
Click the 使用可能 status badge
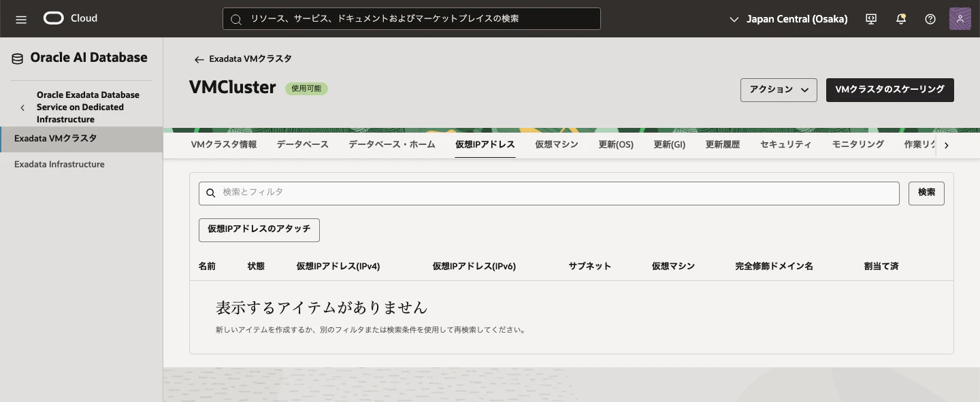pyautogui.click(x=306, y=88)
